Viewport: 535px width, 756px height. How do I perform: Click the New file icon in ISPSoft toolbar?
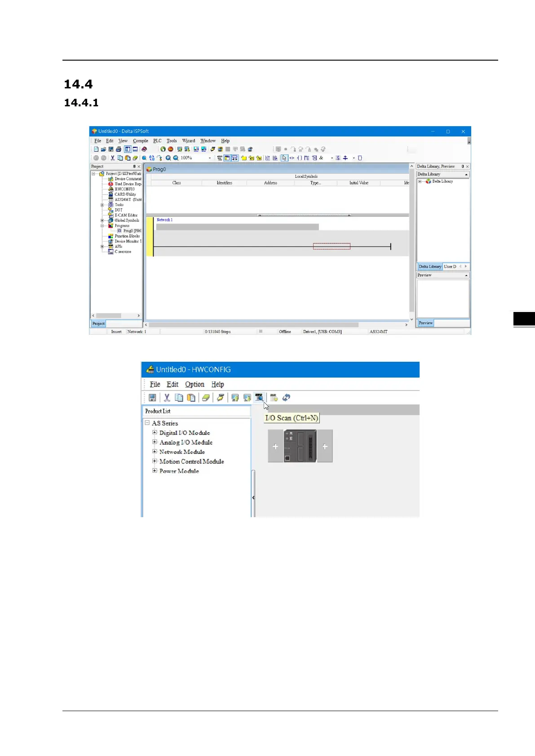96,149
